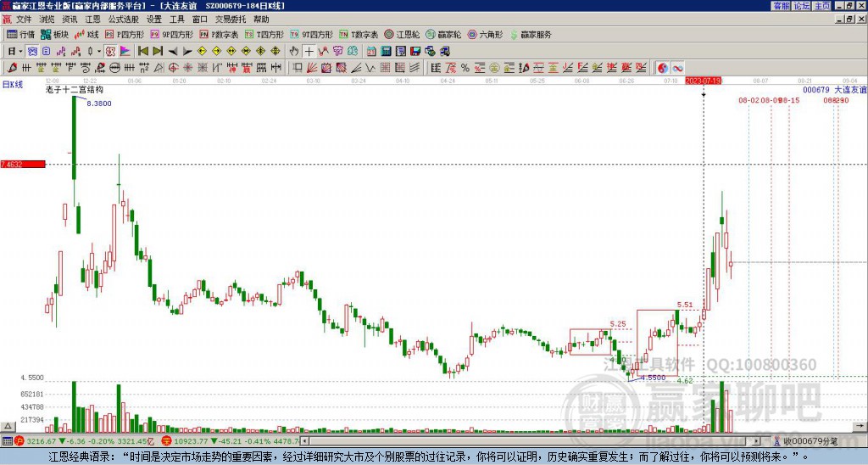Click the yin-yang Tai Chi icon
The width and height of the screenshot is (868, 465).
[663, 68]
